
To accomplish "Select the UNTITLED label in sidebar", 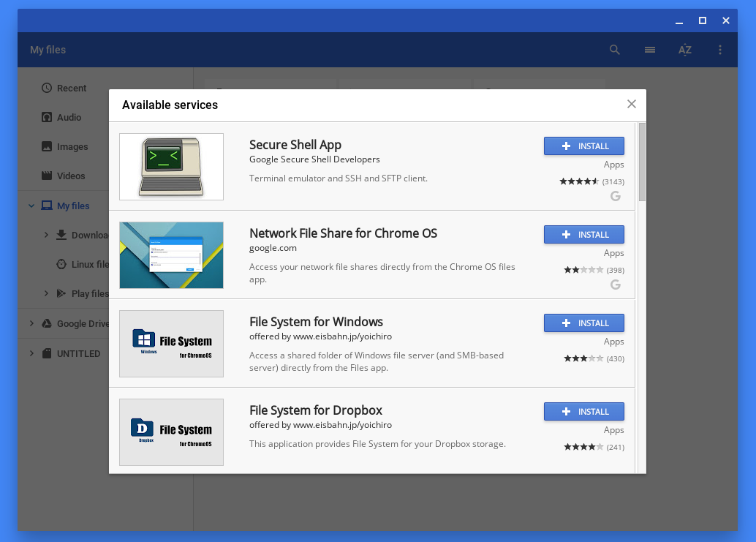I will tap(78, 354).
